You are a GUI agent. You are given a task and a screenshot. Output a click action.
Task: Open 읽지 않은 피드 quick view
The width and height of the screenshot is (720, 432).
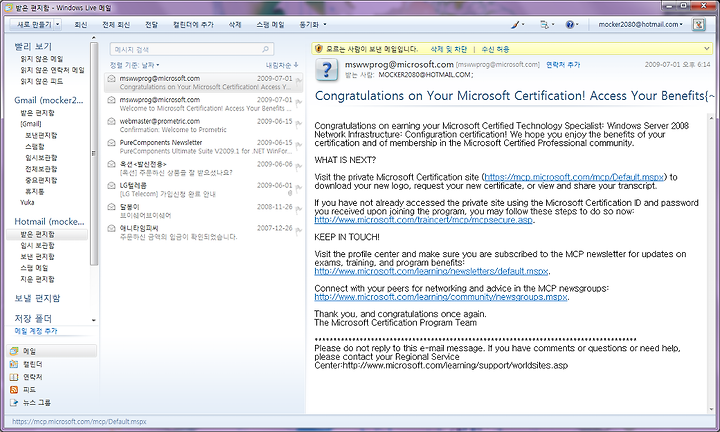[x=42, y=81]
